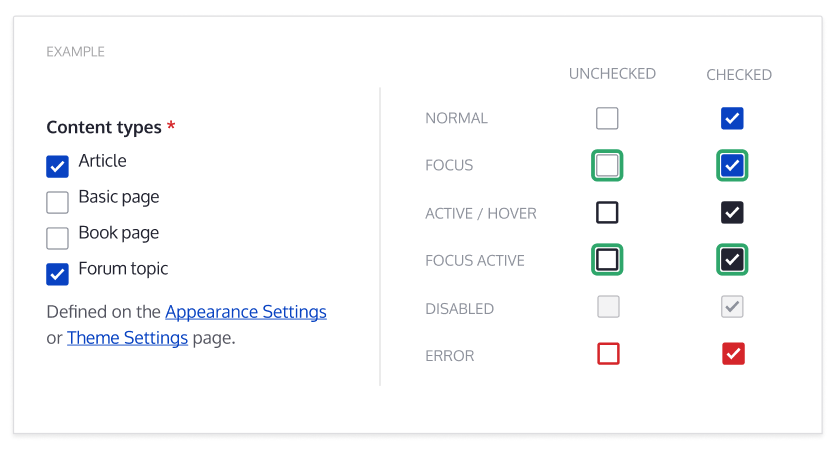
Task: Click the Disabled unchecked checkbox
Action: coord(607,307)
